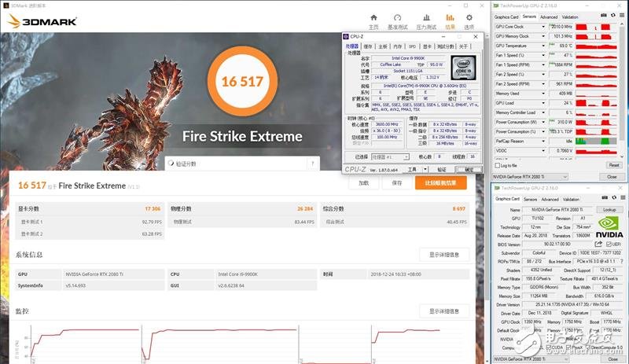Click screenshot camera icon in Sensors GPU-Z window

click(604, 15)
